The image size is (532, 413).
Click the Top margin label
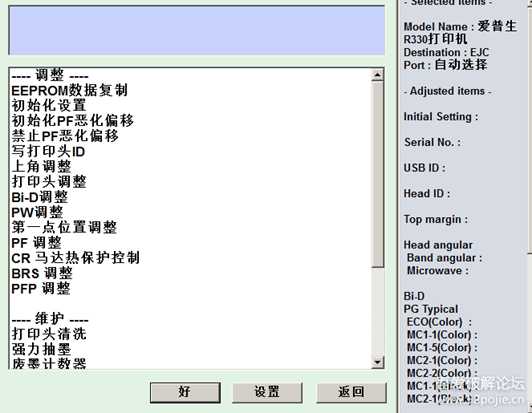click(436, 220)
